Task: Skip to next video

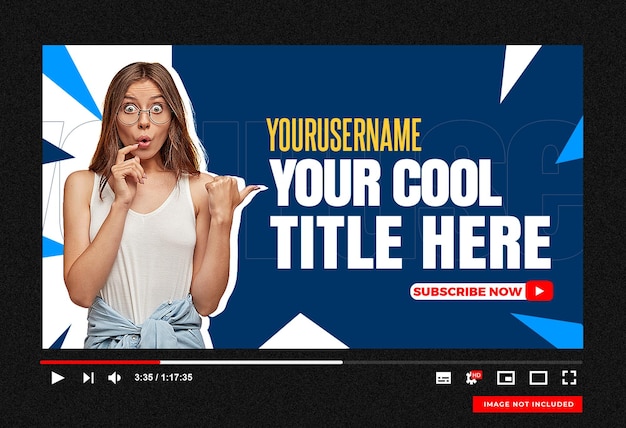Action: pyautogui.click(x=88, y=378)
